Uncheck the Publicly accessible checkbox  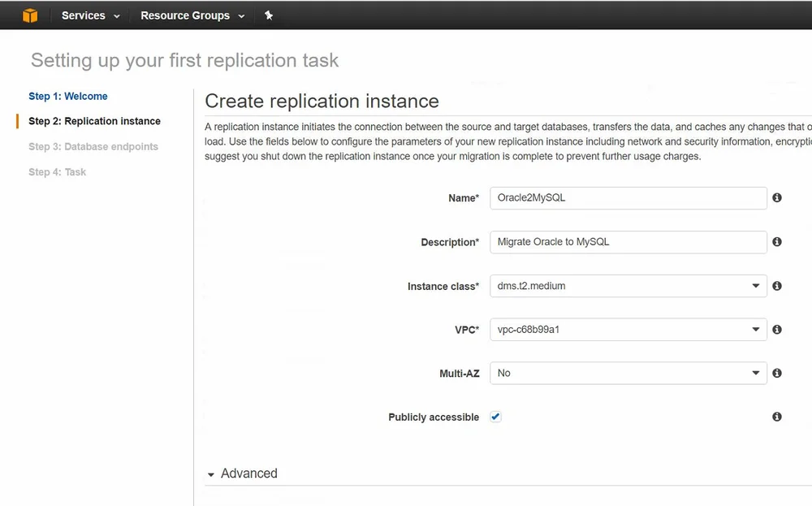[496, 417]
